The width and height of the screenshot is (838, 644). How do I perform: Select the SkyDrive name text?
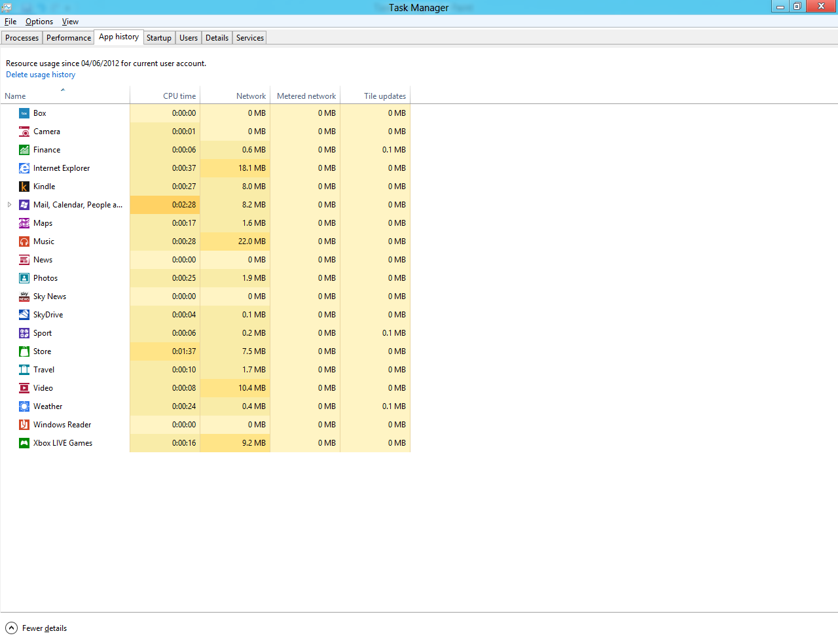point(48,315)
